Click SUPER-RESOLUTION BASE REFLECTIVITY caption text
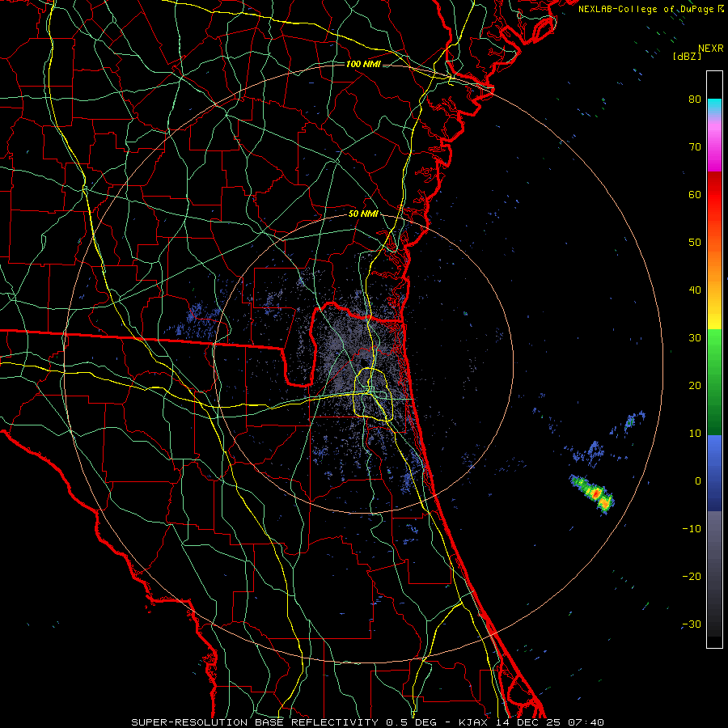The image size is (728, 728). pos(255,722)
